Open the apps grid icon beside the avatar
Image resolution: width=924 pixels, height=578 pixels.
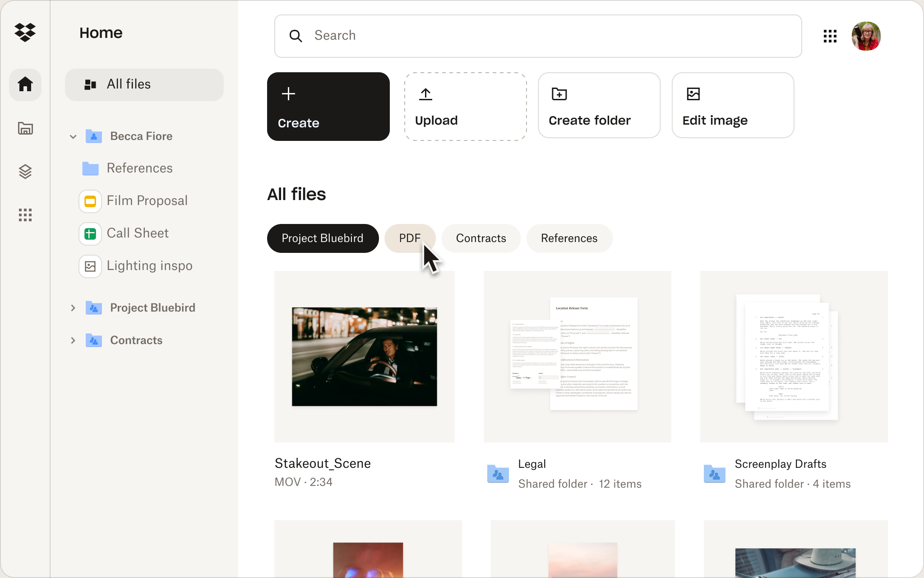pos(830,36)
